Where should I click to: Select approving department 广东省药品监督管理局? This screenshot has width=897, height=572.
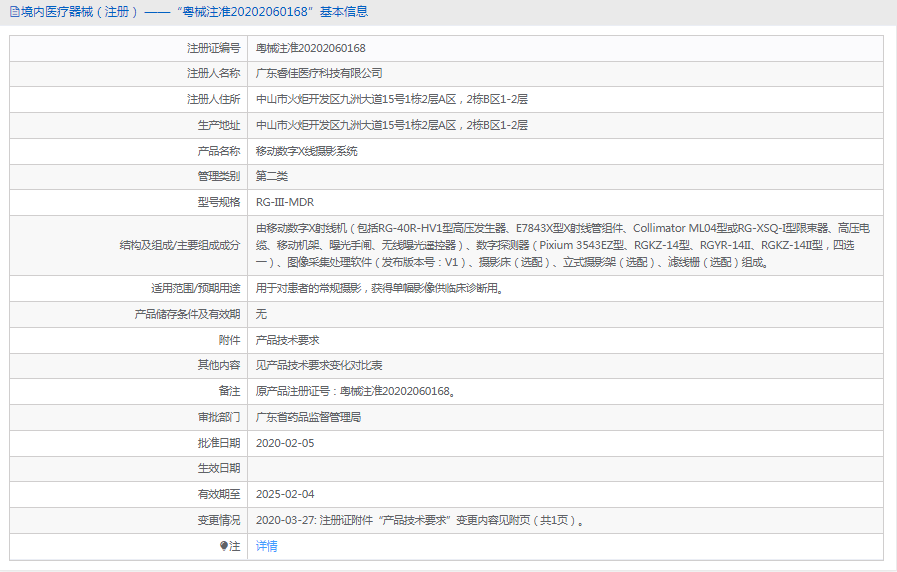(x=308, y=418)
